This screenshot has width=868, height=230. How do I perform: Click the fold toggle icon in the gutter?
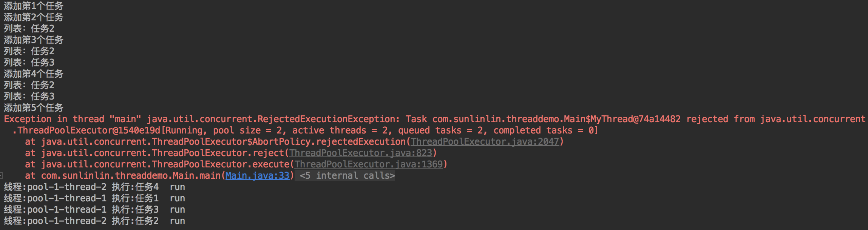(2, 176)
